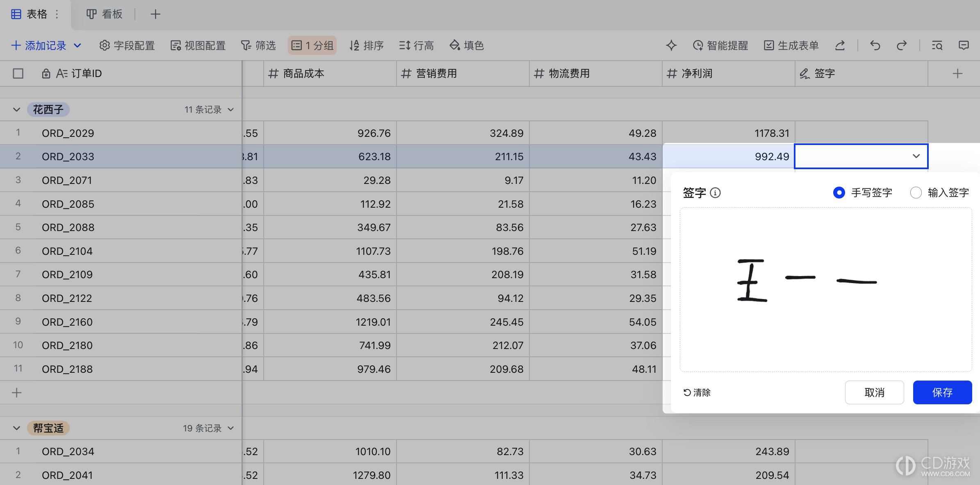Image resolution: width=980 pixels, height=485 pixels.
Task: Click the 帮宝适 group tag
Action: [x=48, y=428]
